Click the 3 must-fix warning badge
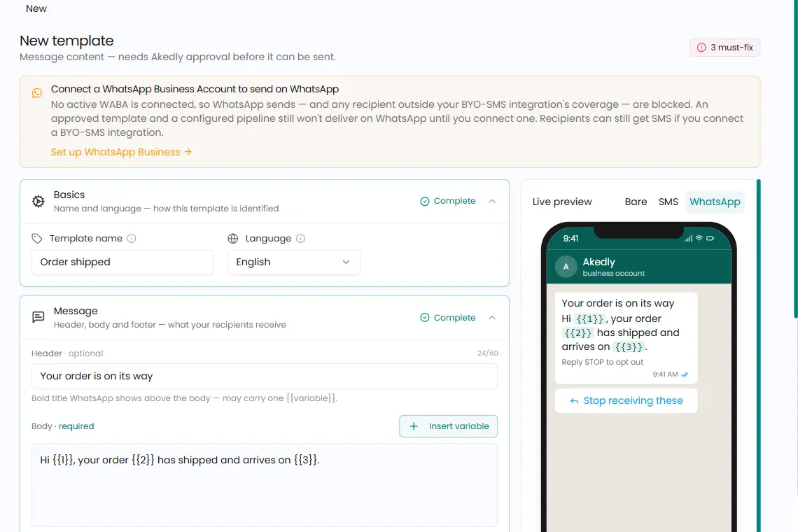798x532 pixels. 724,48
